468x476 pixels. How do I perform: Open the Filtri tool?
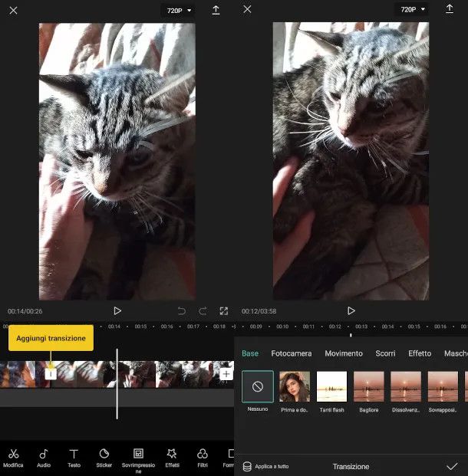[203, 458]
